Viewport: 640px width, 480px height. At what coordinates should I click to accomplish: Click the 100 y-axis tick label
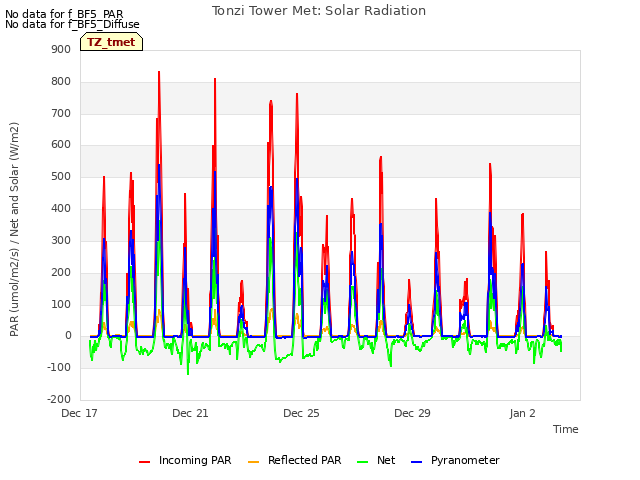(61, 304)
